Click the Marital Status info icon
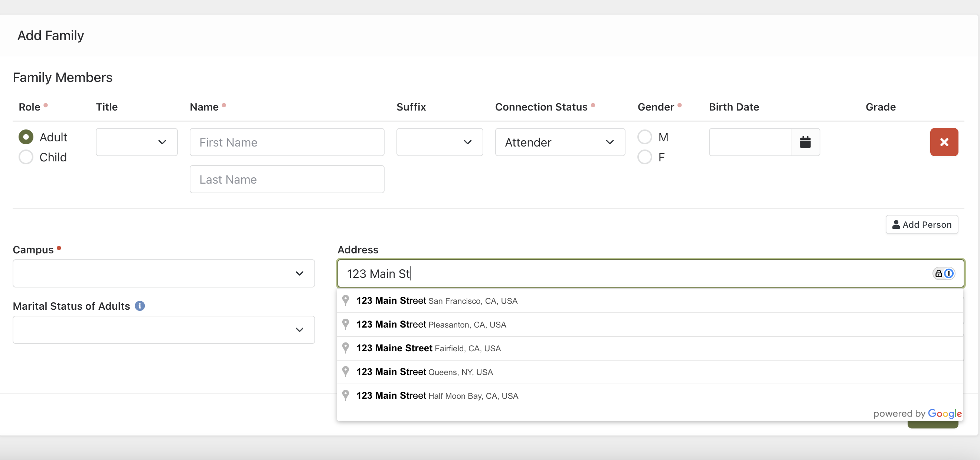The height and width of the screenshot is (460, 980). coord(140,306)
